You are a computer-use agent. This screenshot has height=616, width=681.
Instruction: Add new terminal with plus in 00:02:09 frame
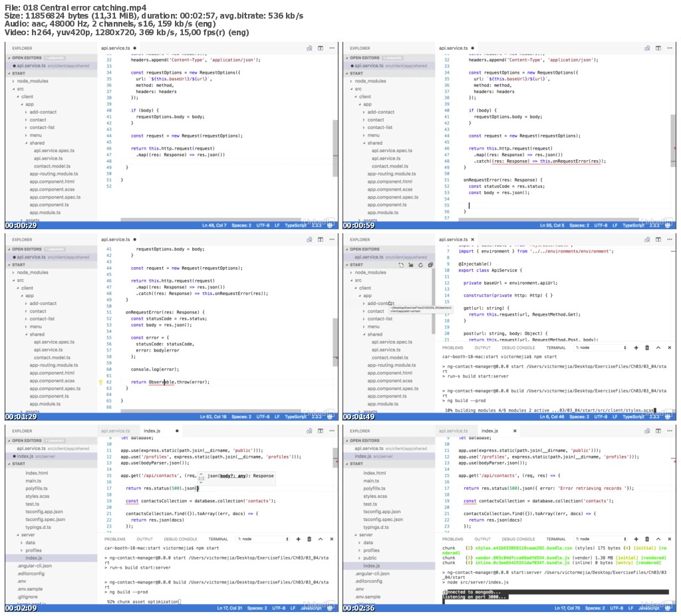point(299,539)
